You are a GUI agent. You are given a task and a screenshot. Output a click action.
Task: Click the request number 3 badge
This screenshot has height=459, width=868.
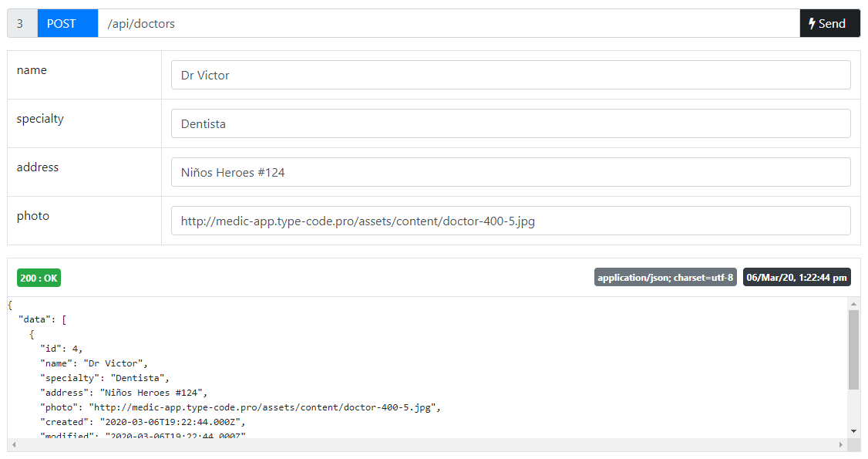(x=22, y=23)
